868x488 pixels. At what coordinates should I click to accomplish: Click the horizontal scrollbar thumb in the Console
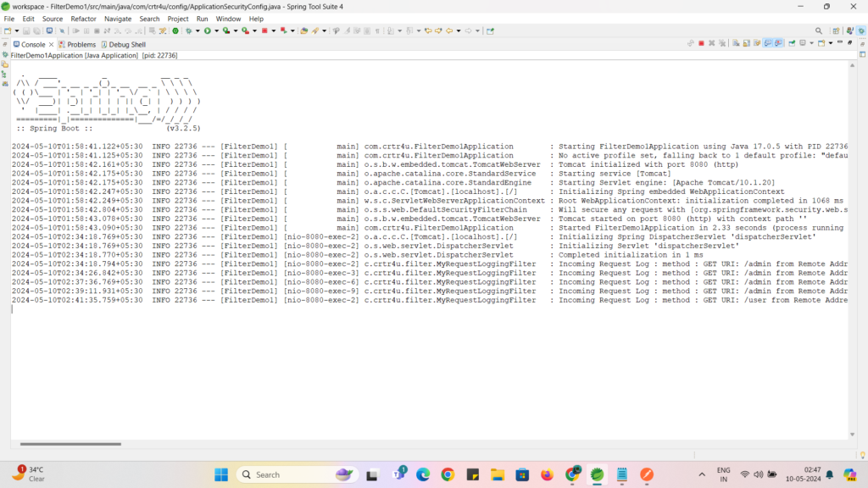click(x=71, y=444)
